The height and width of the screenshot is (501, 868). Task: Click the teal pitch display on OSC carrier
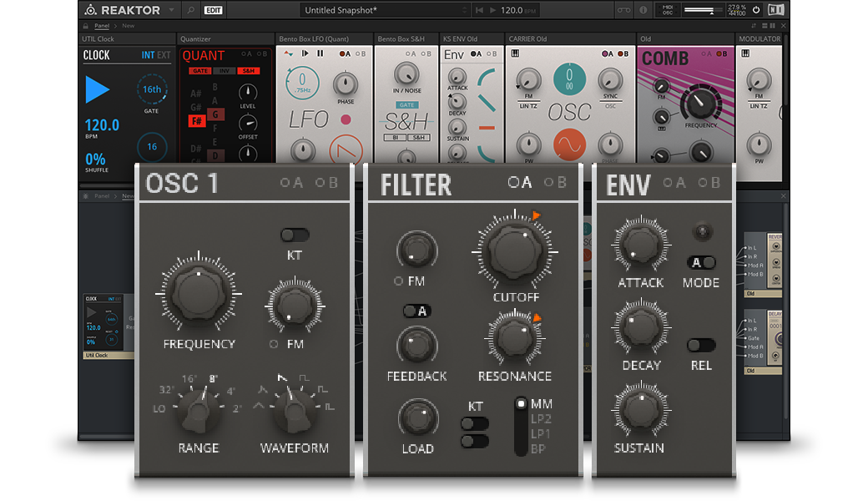[x=569, y=78]
